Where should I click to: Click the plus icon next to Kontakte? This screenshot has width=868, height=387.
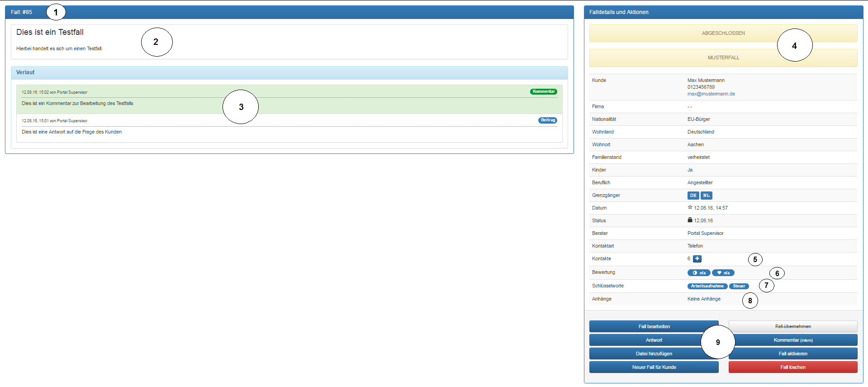coord(697,259)
